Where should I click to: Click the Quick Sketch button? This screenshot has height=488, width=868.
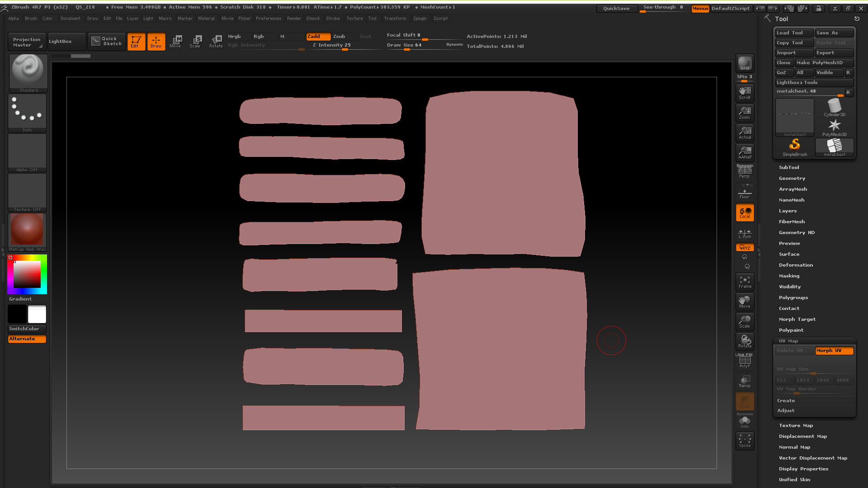pyautogui.click(x=107, y=41)
